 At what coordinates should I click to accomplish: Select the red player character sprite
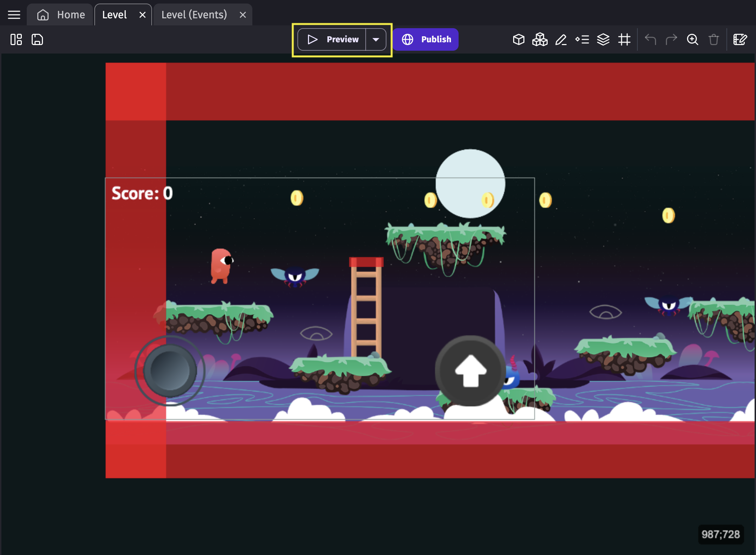click(x=221, y=266)
